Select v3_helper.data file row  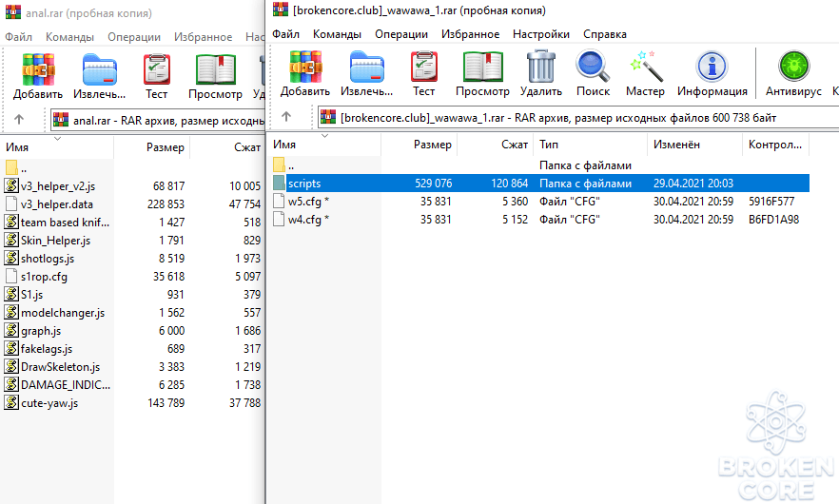click(x=132, y=204)
